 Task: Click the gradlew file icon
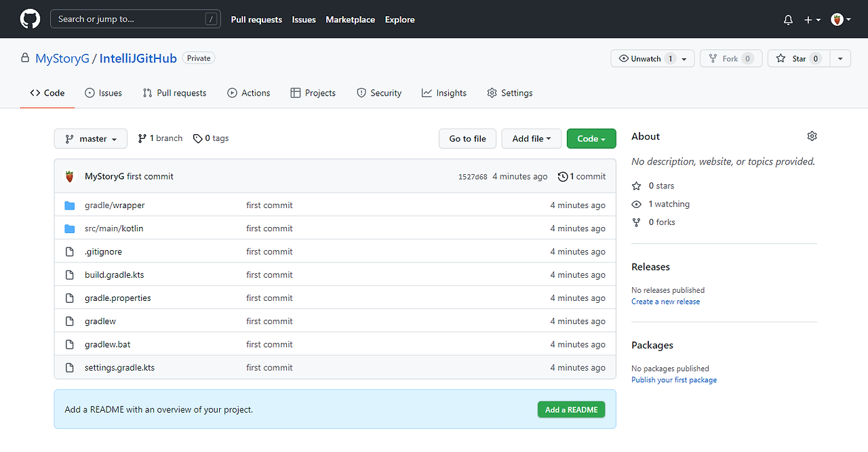[x=69, y=321]
